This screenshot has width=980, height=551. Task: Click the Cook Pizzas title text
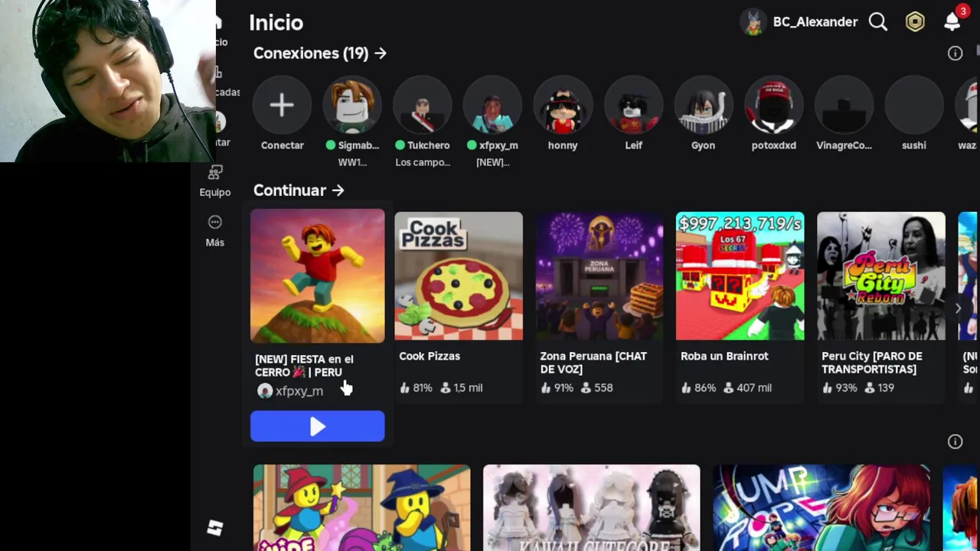(x=430, y=356)
